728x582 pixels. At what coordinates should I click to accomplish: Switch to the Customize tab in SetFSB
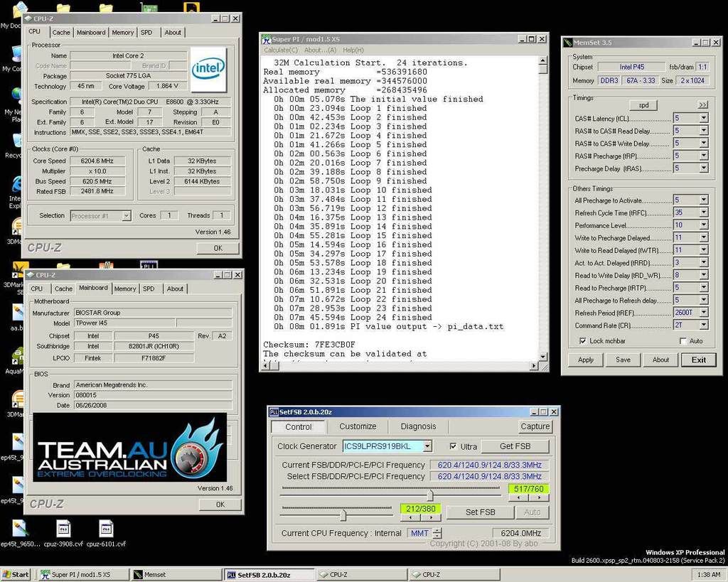tap(358, 426)
